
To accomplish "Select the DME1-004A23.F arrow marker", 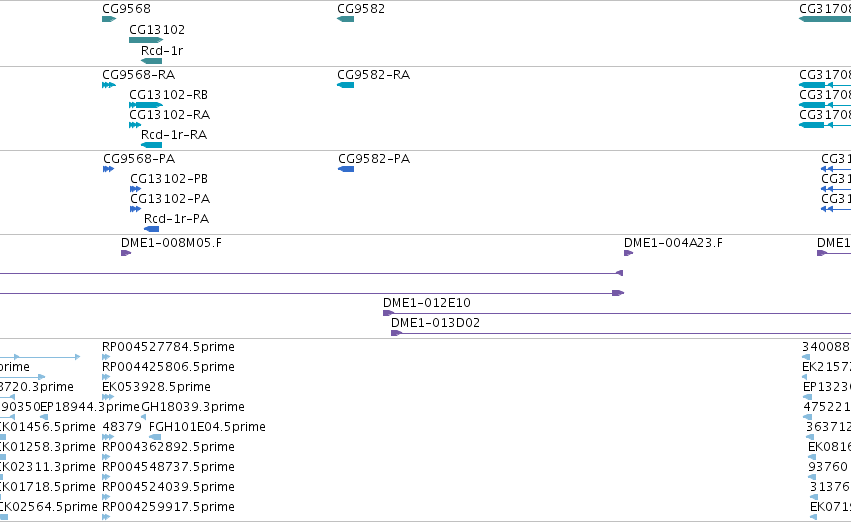I will coord(628,253).
